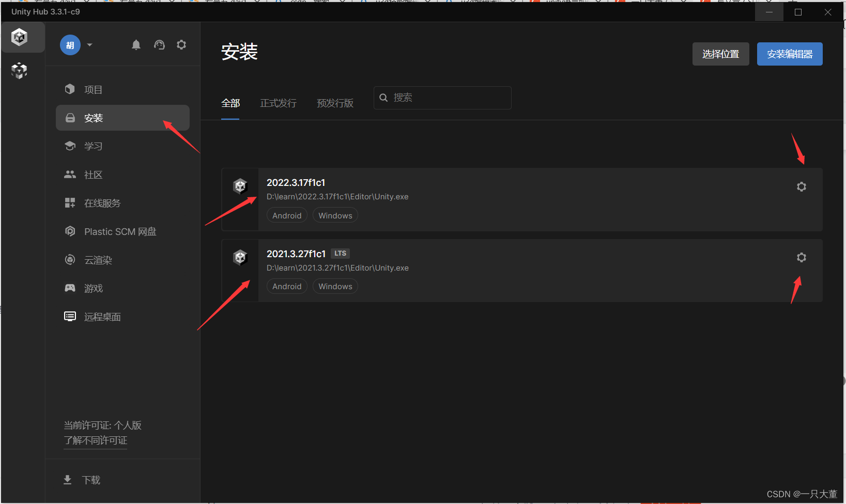
Task: Expand the account dropdown arrow
Action: (89, 45)
